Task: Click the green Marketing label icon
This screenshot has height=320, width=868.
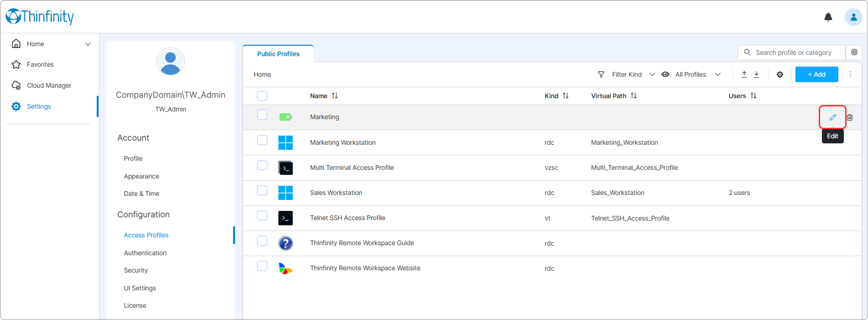Action: (x=286, y=117)
